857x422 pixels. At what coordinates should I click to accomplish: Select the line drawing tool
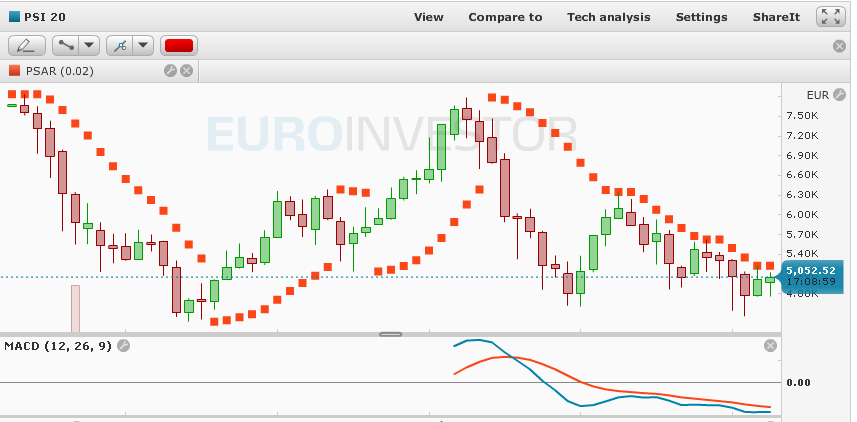tap(66, 45)
